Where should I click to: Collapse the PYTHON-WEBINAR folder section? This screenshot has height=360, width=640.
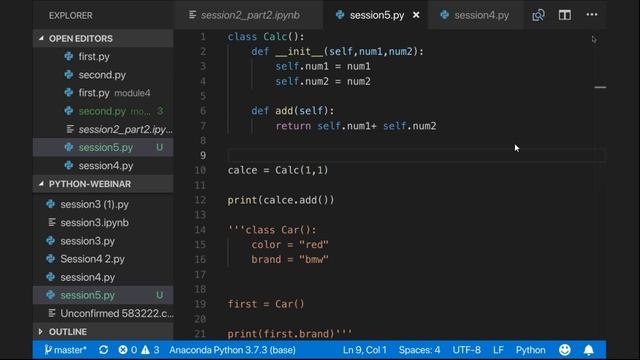tap(103, 184)
